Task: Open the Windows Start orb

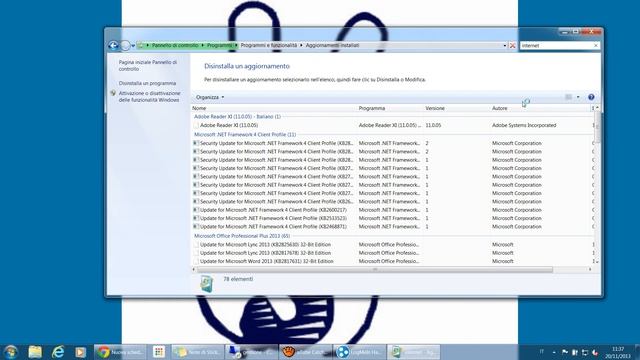Action: [x=11, y=352]
